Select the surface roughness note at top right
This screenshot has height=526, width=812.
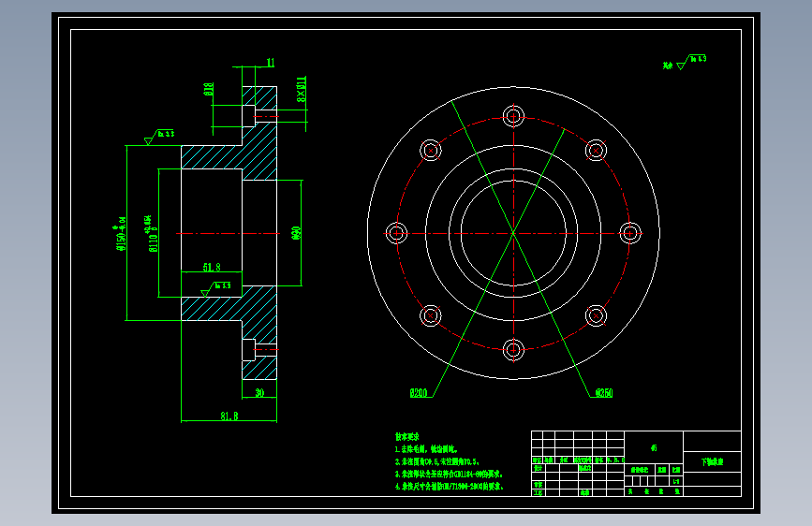pyautogui.click(x=684, y=62)
